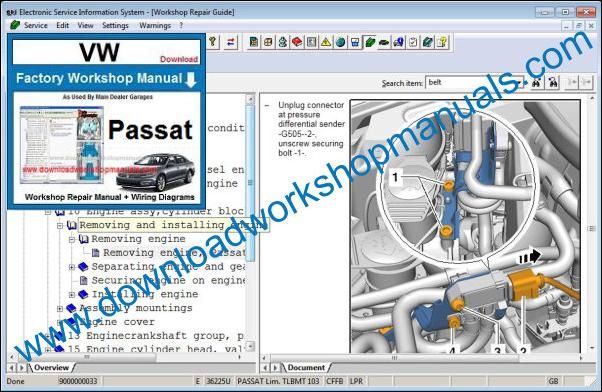Image resolution: width=602 pixels, height=392 pixels.
Task: Switch to the Overview tab
Action: tap(51, 367)
